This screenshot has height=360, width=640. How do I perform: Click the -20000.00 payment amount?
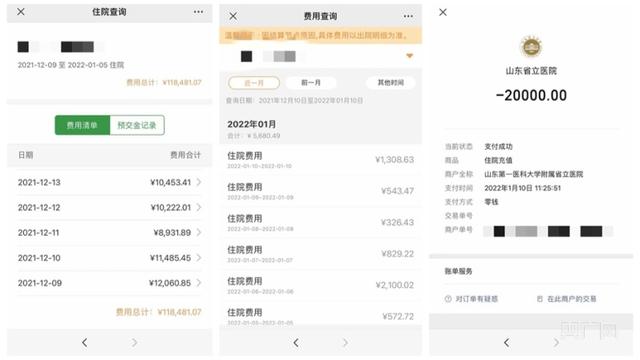531,96
